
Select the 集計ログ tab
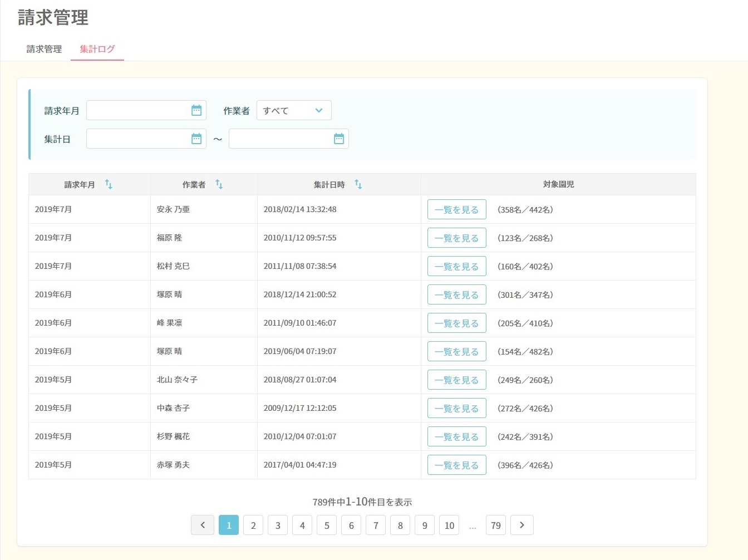(97, 49)
